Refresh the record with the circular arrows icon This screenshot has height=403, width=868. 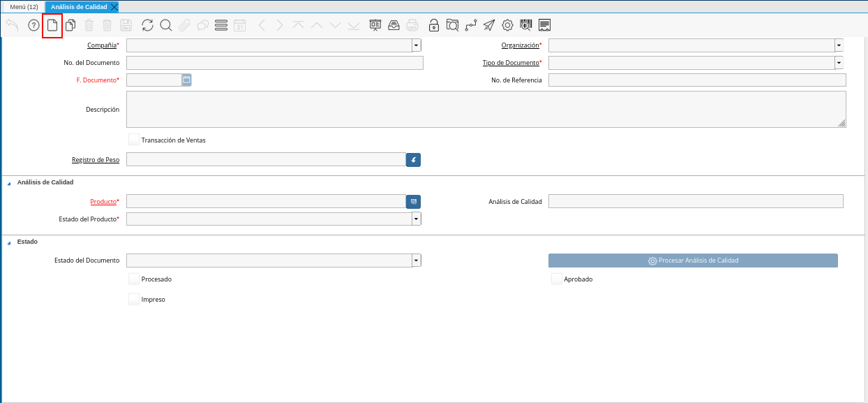pos(147,25)
